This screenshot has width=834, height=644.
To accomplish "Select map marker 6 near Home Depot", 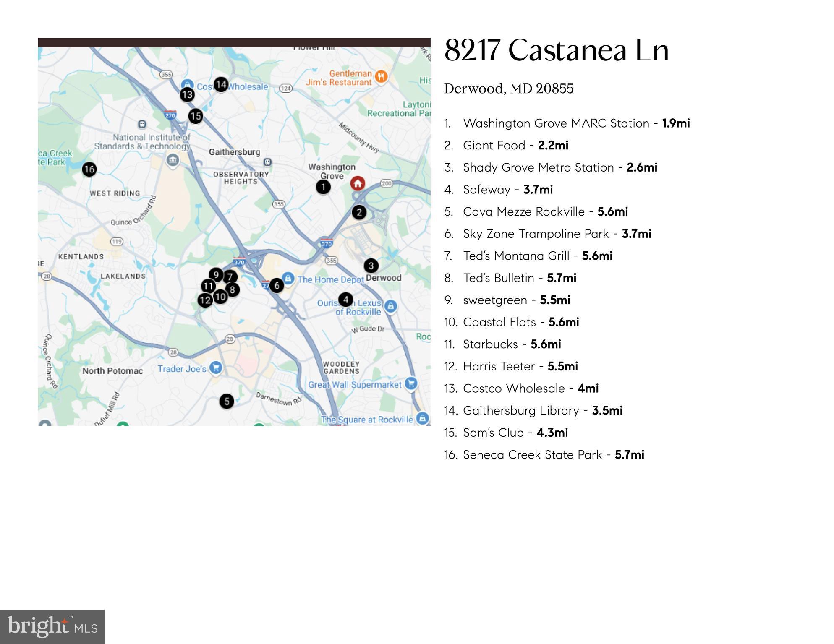I will [x=276, y=285].
